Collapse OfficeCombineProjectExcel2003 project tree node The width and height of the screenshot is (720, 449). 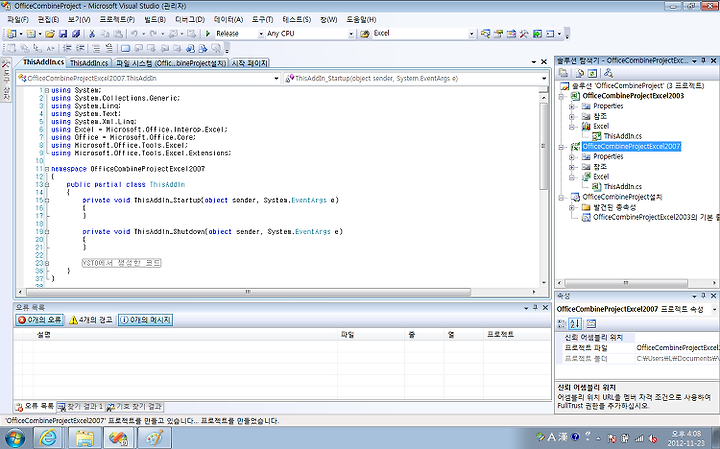point(561,96)
